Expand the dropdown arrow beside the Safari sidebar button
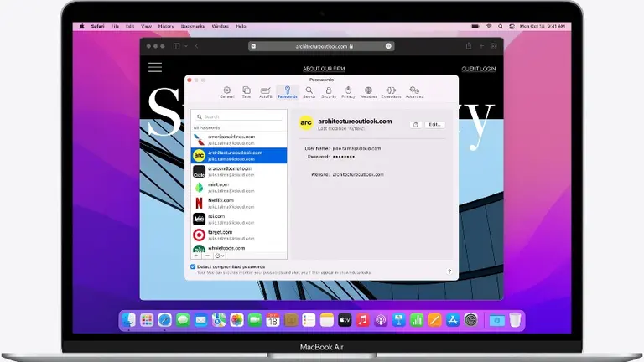This screenshot has width=644, height=362. point(186,46)
